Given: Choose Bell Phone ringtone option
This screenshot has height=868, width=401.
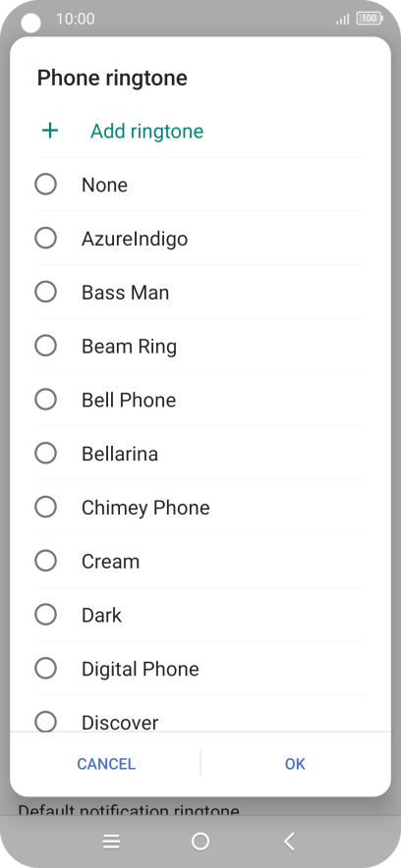Looking at the screenshot, I should tap(200, 400).
